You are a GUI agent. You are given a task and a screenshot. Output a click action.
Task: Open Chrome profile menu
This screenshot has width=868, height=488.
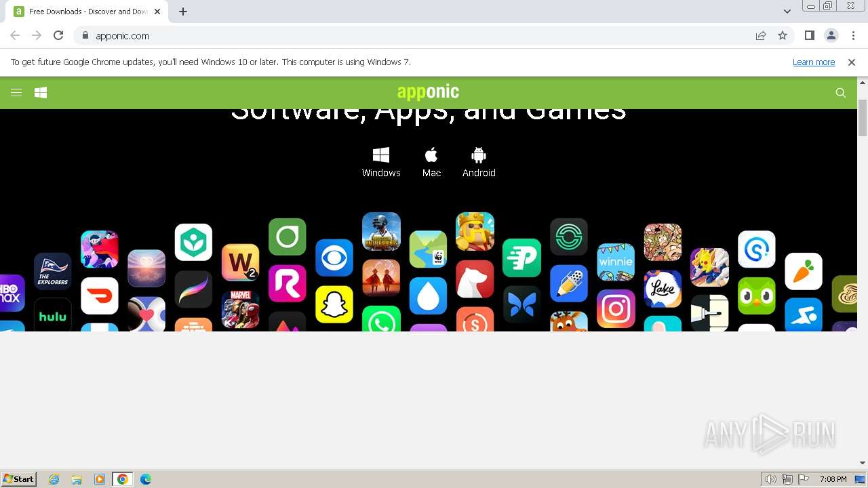coord(831,36)
